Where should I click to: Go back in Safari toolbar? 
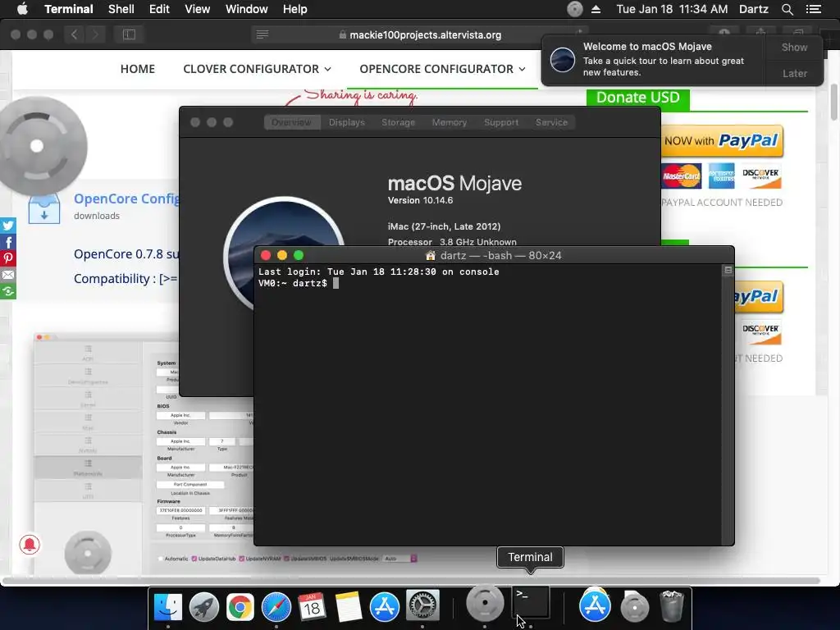pos(74,34)
